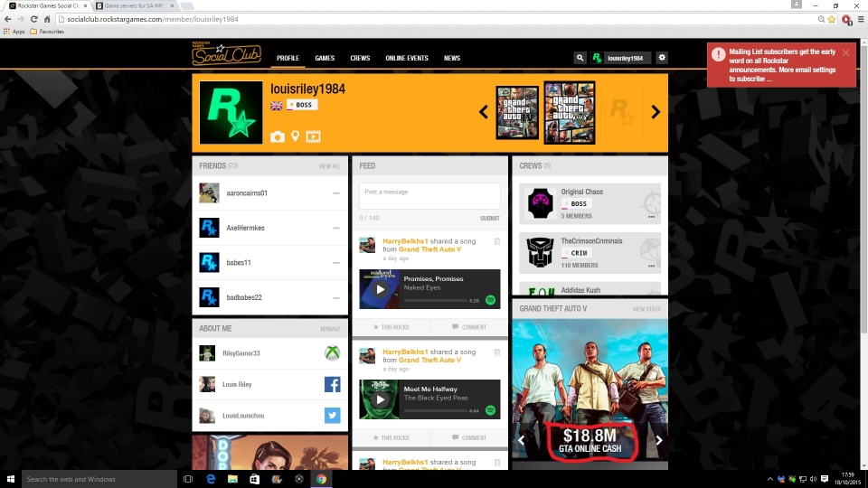The width and height of the screenshot is (868, 488).
Task: Expand the options menu for Original Chaos crew
Action: [651, 217]
